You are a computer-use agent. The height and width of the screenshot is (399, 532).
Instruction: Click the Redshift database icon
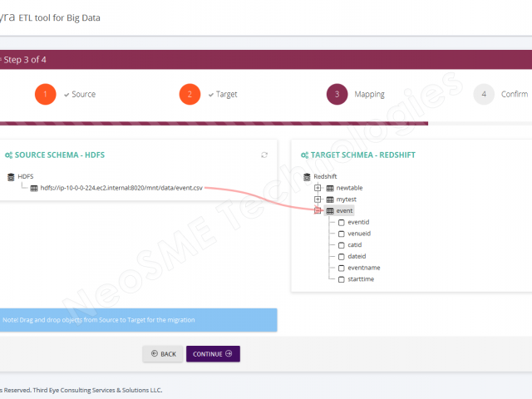[307, 176]
